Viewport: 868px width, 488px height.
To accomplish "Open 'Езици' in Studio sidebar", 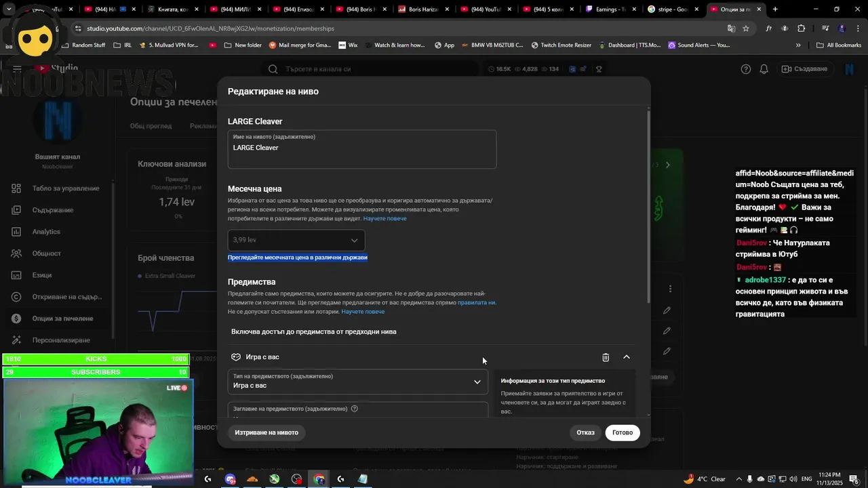I will 42,275.
